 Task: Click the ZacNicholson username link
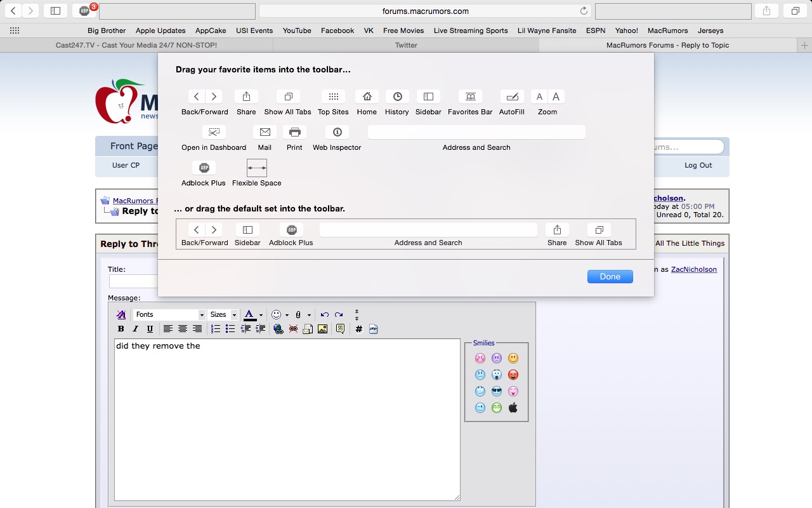[x=694, y=269]
